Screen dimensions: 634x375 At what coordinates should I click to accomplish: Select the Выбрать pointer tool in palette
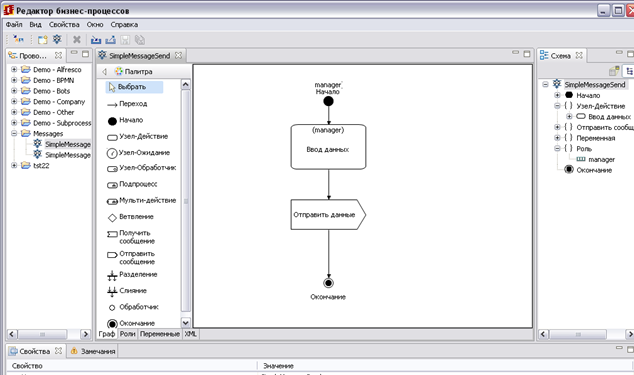[x=134, y=87]
